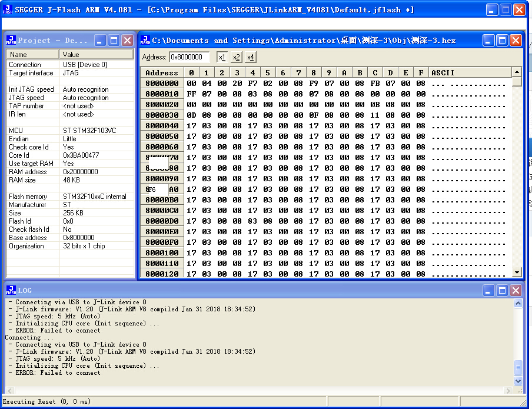The image size is (532, 409).
Task: Click the TAP number <not used> value
Action: point(78,106)
